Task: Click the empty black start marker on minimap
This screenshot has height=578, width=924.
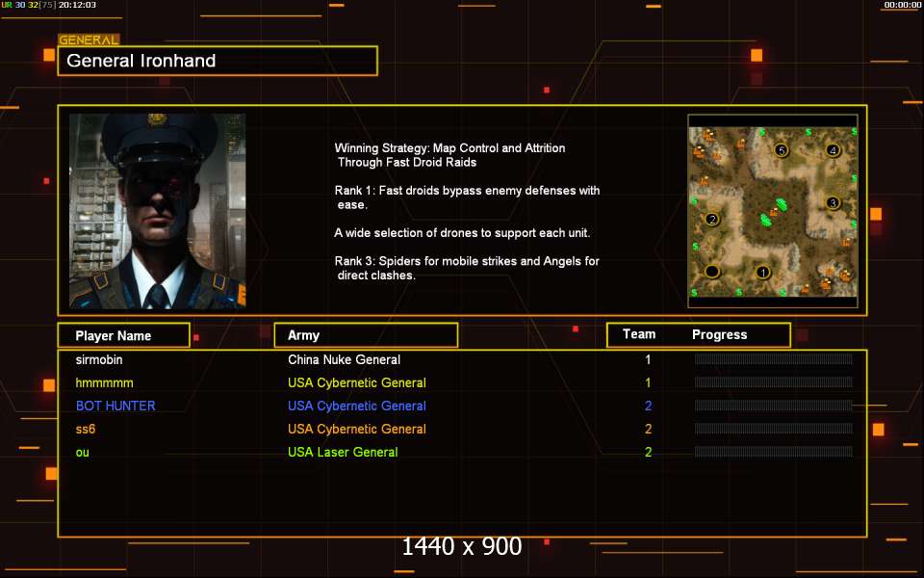Action: pyautogui.click(x=712, y=272)
